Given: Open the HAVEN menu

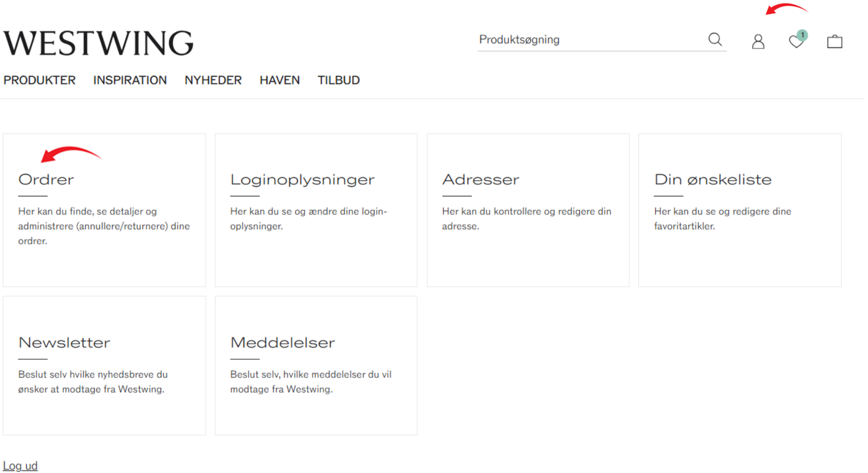Looking at the screenshot, I should pos(280,80).
